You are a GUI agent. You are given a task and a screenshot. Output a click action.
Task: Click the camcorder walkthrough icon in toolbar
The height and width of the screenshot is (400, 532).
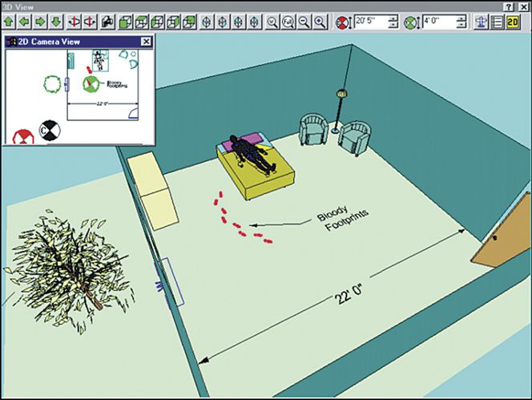pos(107,22)
